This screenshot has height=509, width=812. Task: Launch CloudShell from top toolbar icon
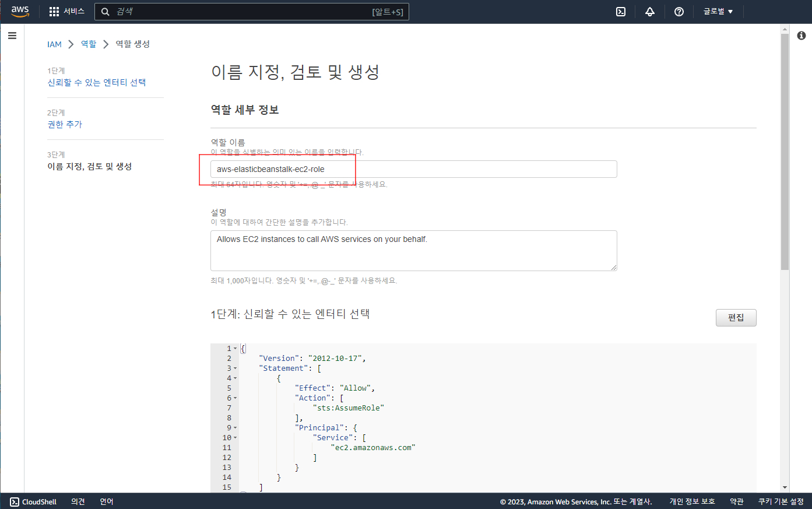[621, 12]
